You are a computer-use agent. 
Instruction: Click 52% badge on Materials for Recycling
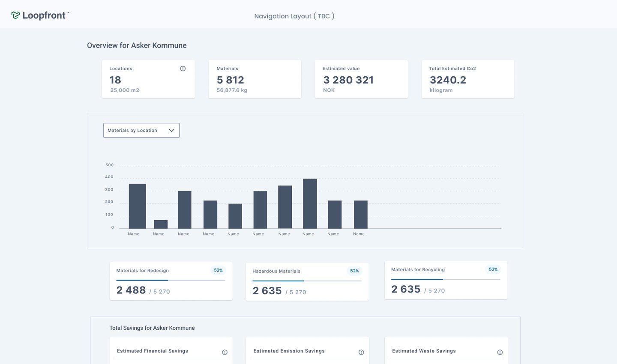click(x=493, y=269)
